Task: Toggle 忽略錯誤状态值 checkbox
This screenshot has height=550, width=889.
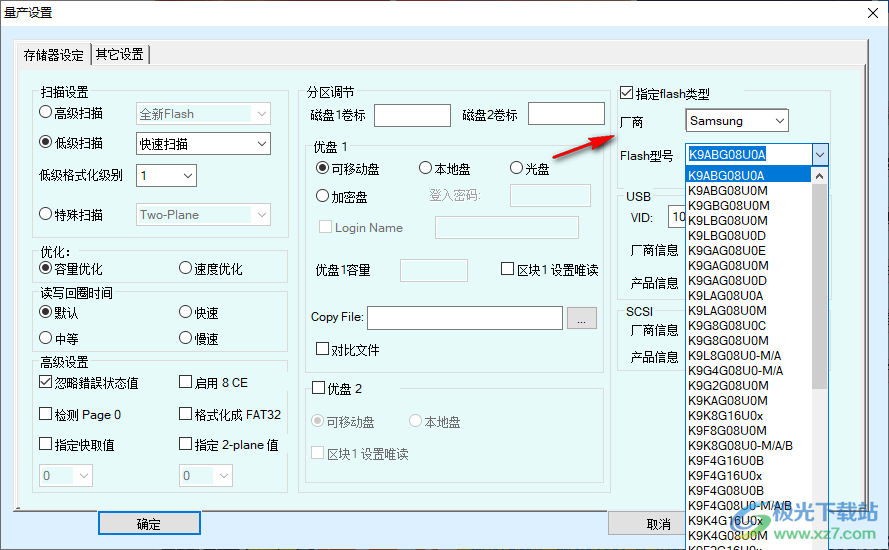Action: tap(45, 382)
